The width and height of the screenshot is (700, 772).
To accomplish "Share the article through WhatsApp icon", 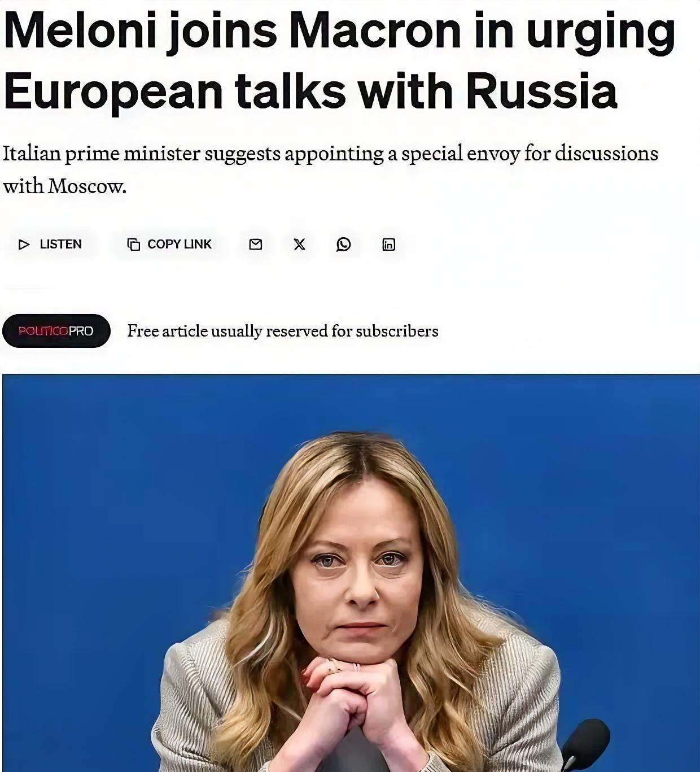I will pos(344,244).
